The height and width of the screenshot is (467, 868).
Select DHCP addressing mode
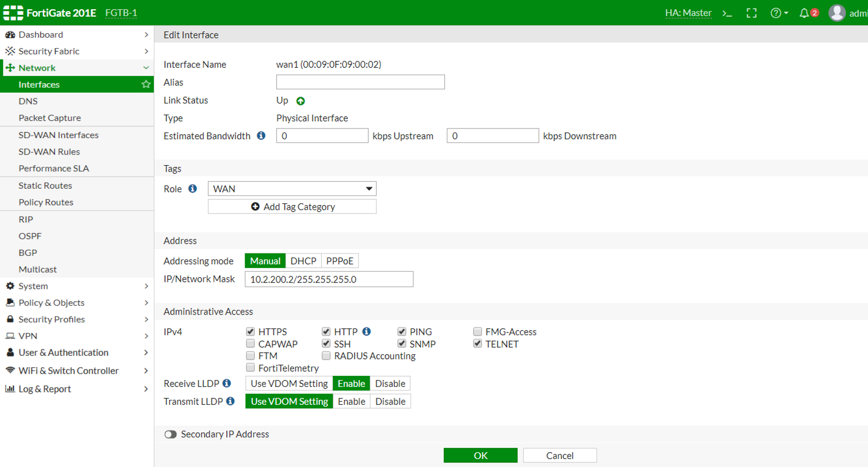(x=303, y=261)
